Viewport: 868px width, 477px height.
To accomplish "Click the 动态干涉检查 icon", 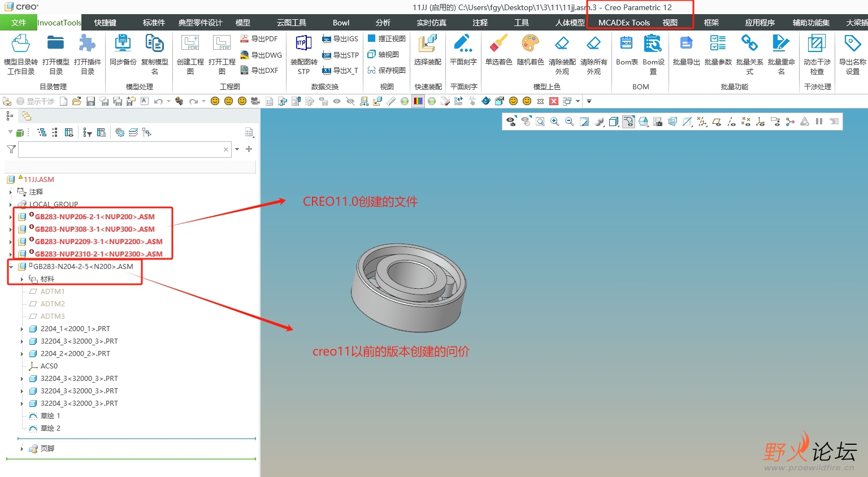I will 817,44.
